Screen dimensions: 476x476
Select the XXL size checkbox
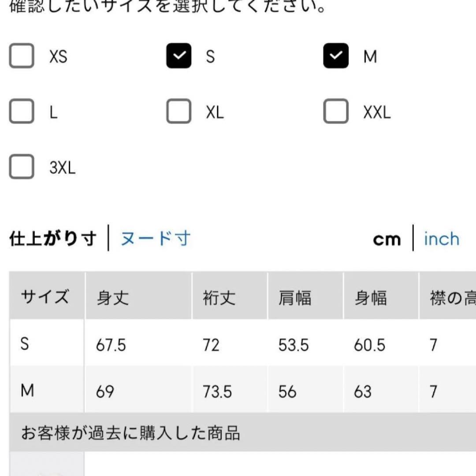336,112
